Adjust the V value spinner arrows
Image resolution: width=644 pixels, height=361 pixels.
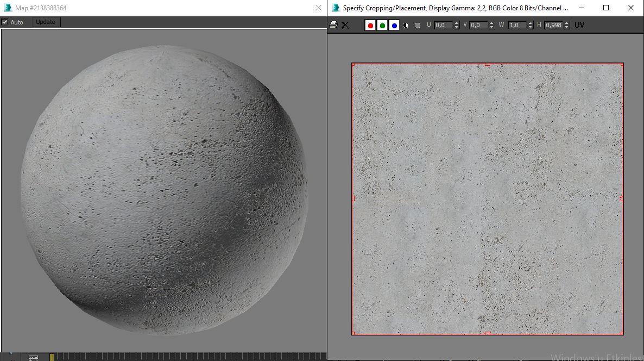[x=492, y=26]
